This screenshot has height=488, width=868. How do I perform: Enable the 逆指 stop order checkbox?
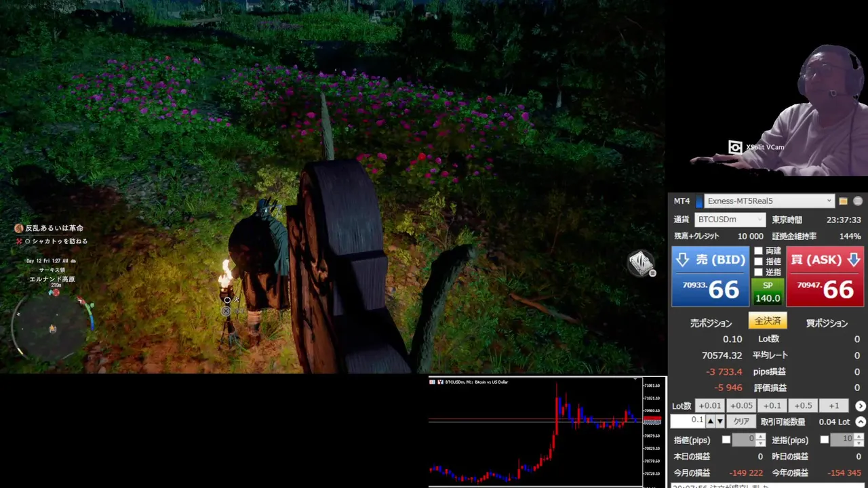(759, 272)
